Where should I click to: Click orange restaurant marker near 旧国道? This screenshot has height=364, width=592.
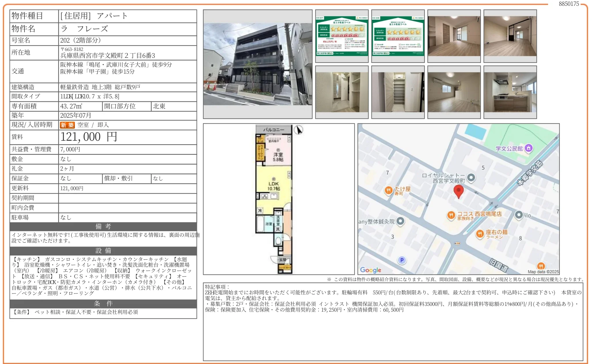click(540, 266)
